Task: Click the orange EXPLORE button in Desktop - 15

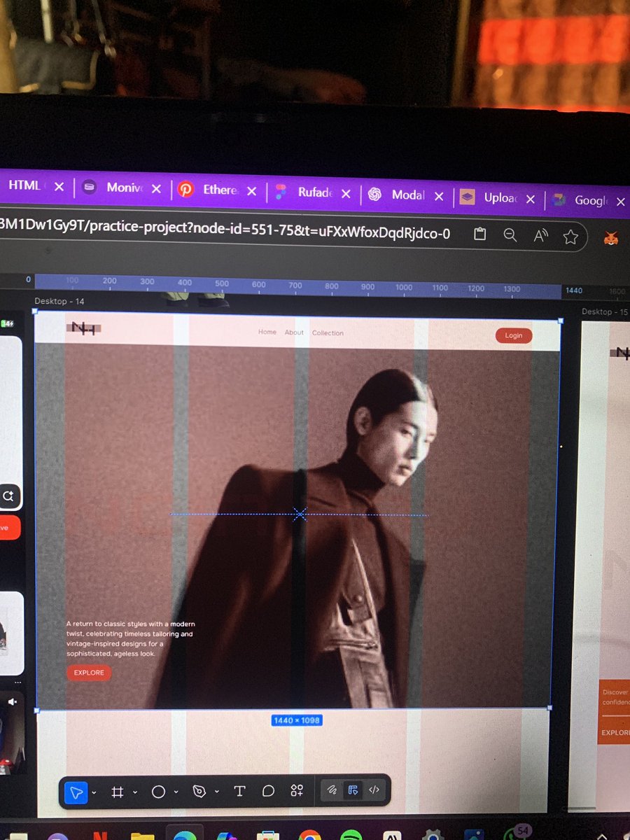Action: [x=615, y=733]
